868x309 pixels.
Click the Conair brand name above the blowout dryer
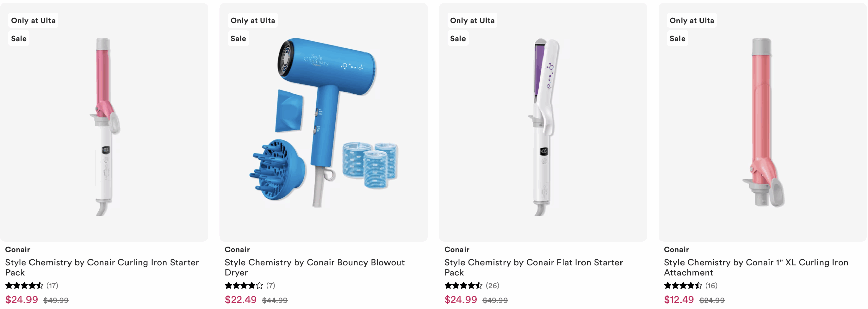point(237,250)
